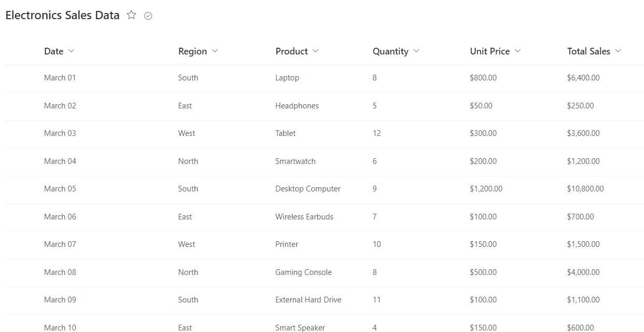
Task: Select the Date column header
Action: coord(54,51)
